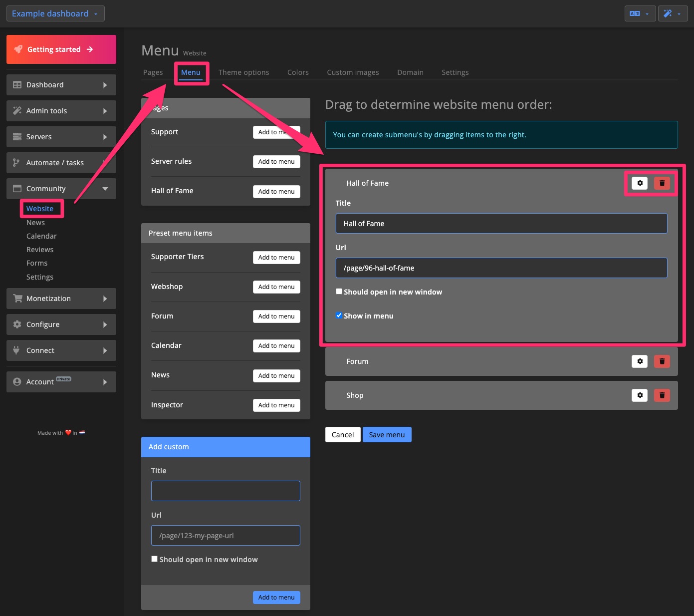Select the Admin tools wrench icon

point(17,110)
